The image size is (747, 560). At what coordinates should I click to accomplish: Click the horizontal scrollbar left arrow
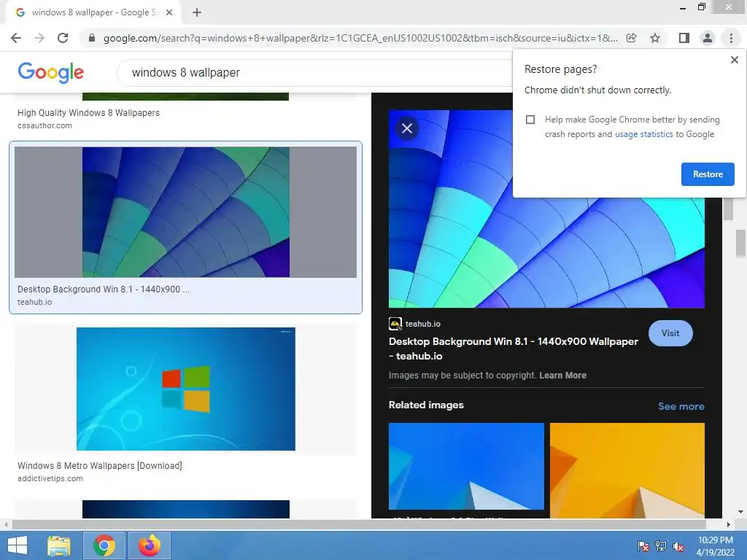click(5, 524)
